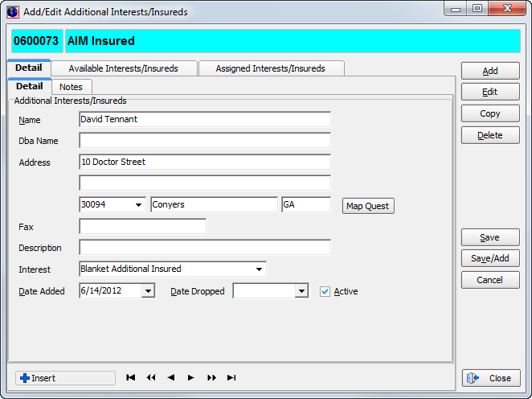Click the Save/Add button
The height and width of the screenshot is (399, 532).
(489, 258)
